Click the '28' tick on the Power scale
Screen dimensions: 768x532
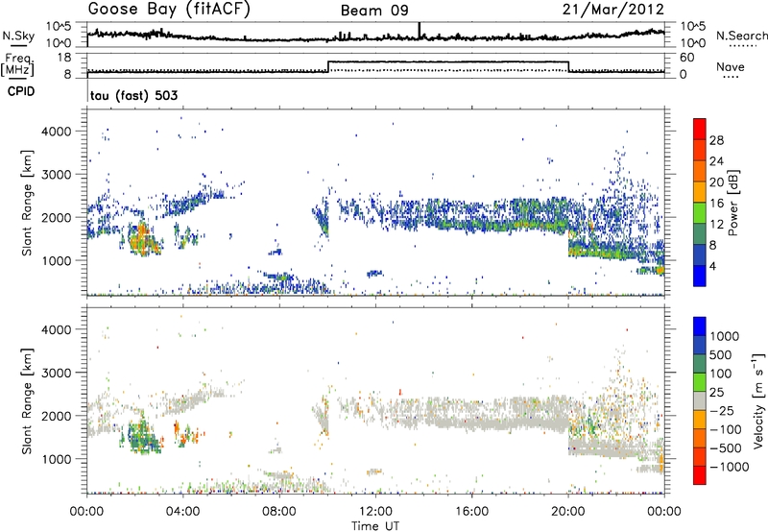(716, 140)
